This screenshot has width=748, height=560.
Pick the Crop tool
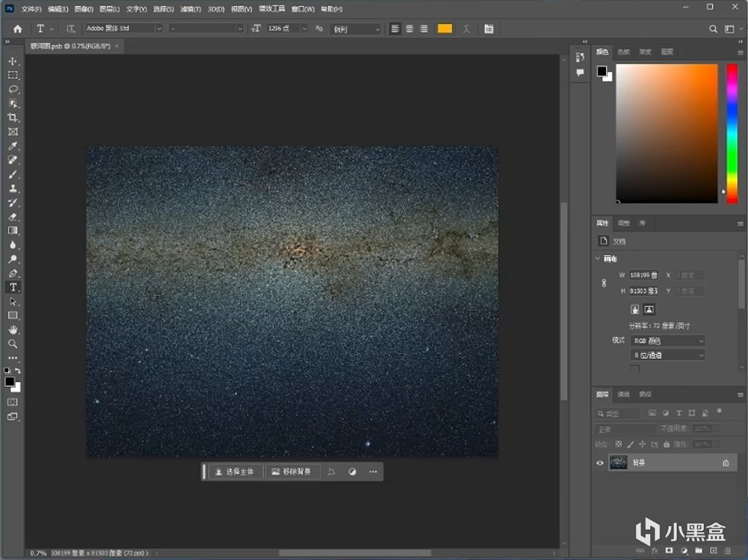click(x=13, y=118)
